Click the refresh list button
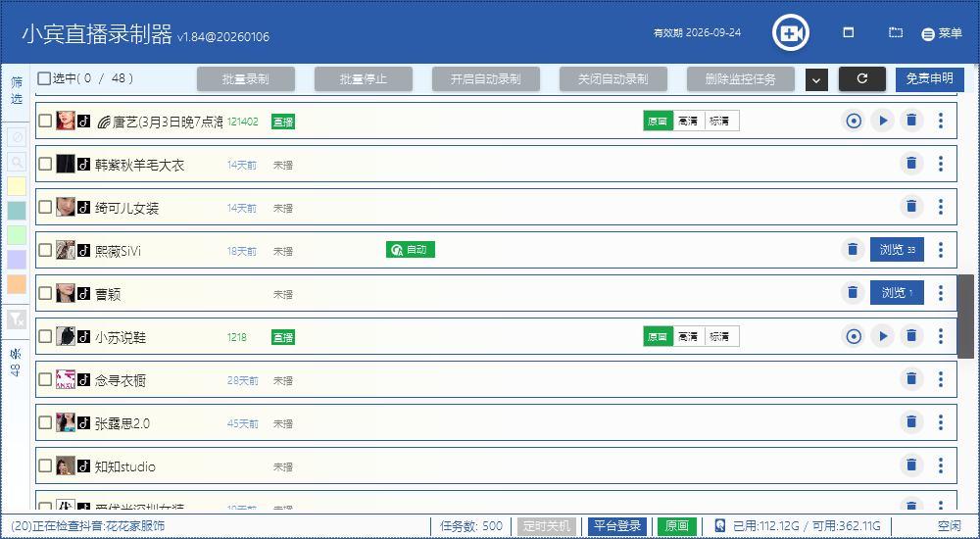Viewport: 980px width, 539px height. click(x=861, y=79)
